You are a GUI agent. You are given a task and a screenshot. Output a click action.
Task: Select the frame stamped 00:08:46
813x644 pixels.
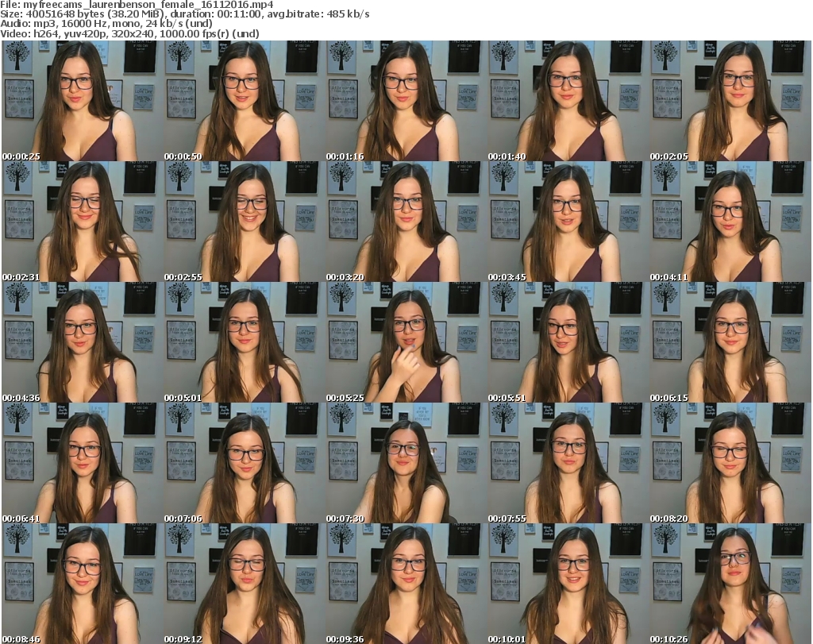pos(82,584)
